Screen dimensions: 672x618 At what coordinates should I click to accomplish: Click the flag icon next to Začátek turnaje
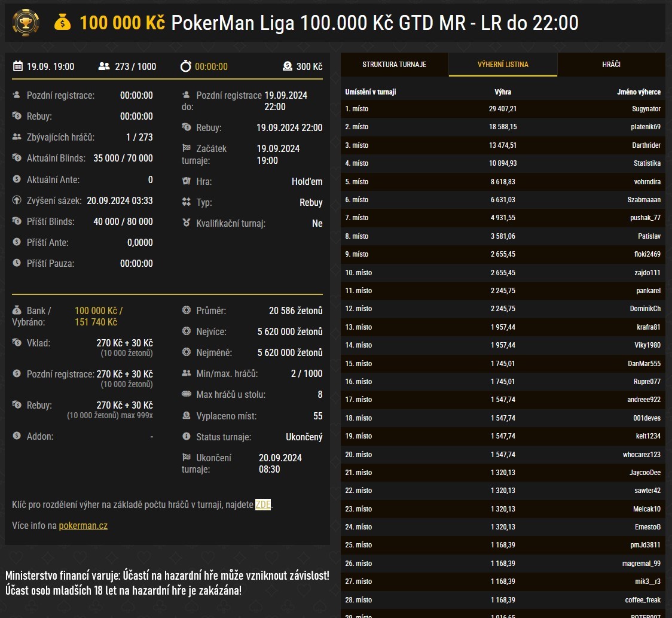tap(187, 148)
